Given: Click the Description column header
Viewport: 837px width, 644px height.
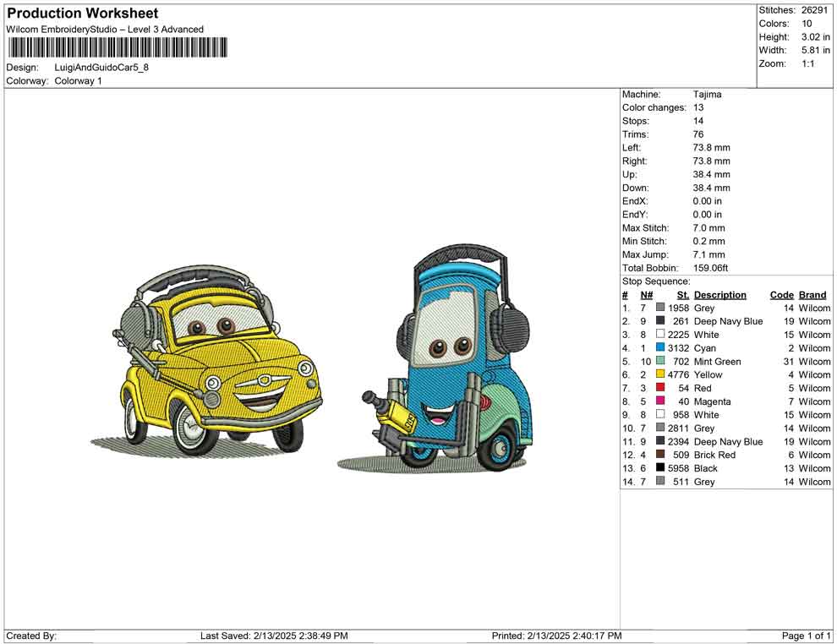Looking at the screenshot, I should (719, 295).
